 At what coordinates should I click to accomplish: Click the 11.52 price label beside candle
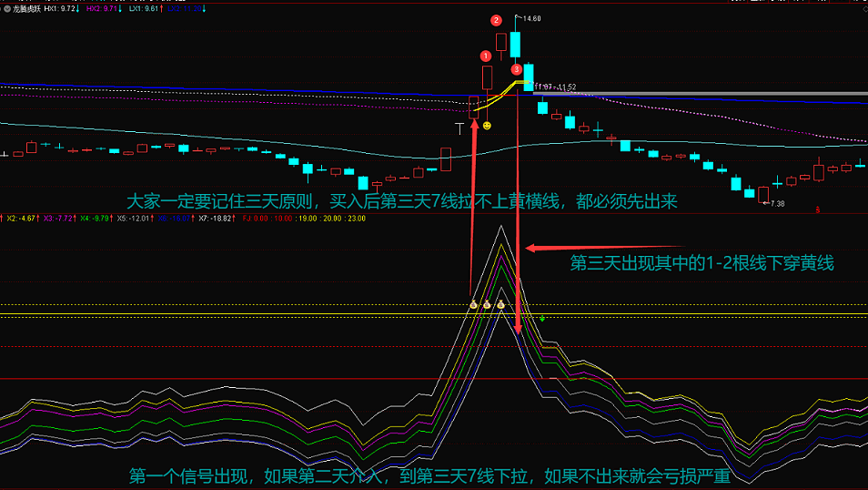(x=567, y=87)
